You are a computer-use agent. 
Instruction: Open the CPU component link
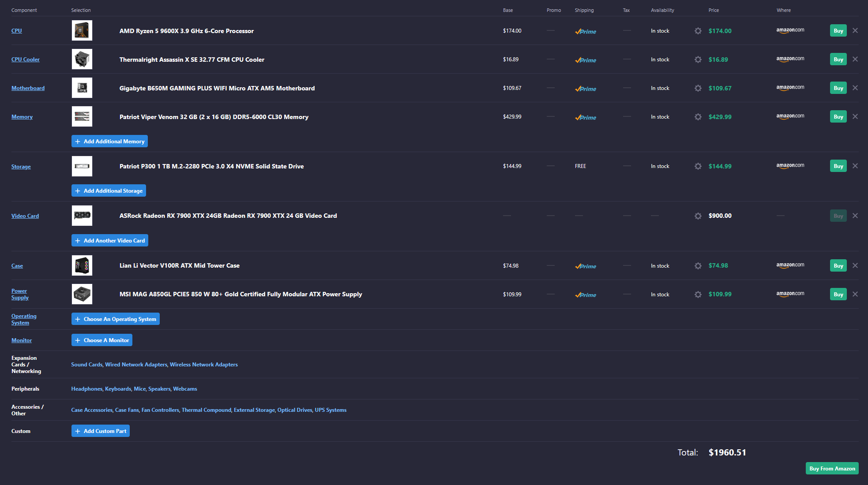(x=17, y=31)
